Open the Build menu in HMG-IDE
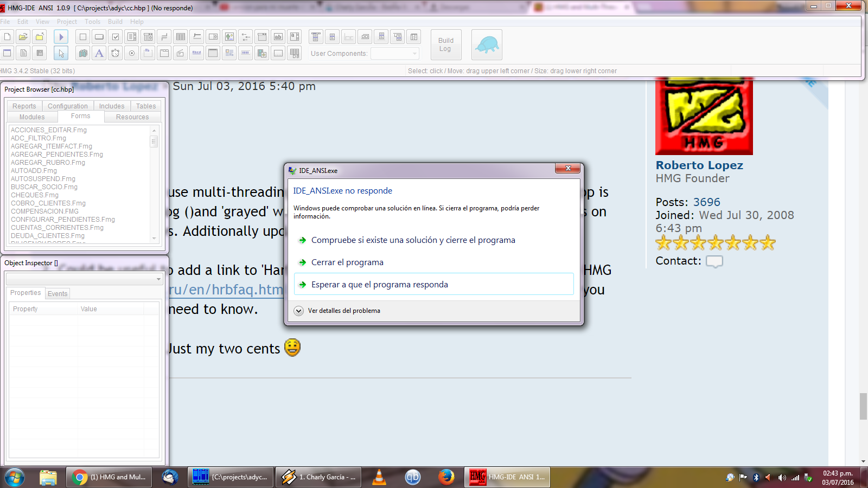 [x=116, y=22]
